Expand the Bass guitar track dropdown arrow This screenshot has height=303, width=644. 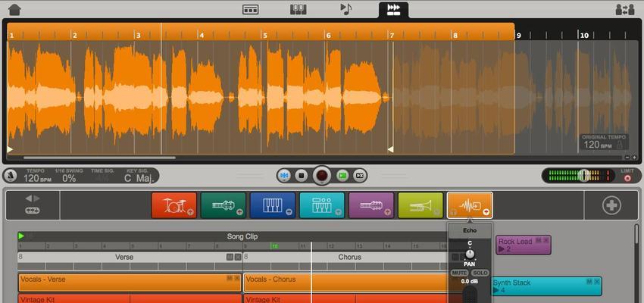(x=239, y=212)
